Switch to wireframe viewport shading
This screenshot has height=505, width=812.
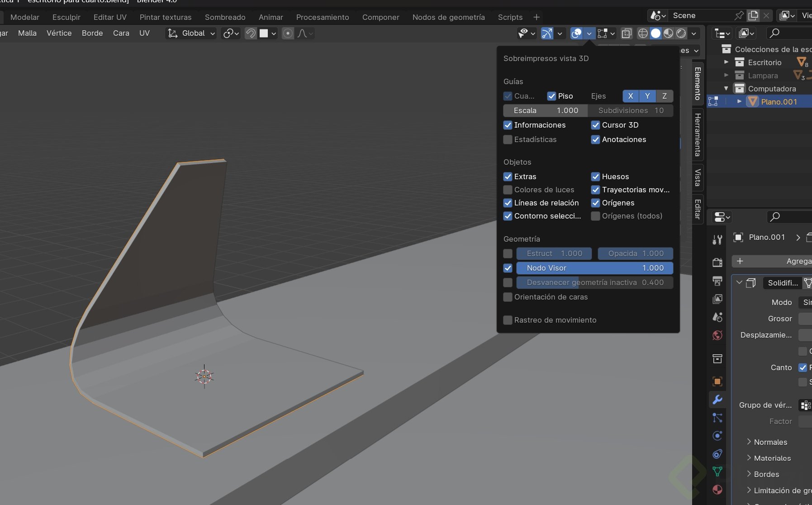pos(642,33)
